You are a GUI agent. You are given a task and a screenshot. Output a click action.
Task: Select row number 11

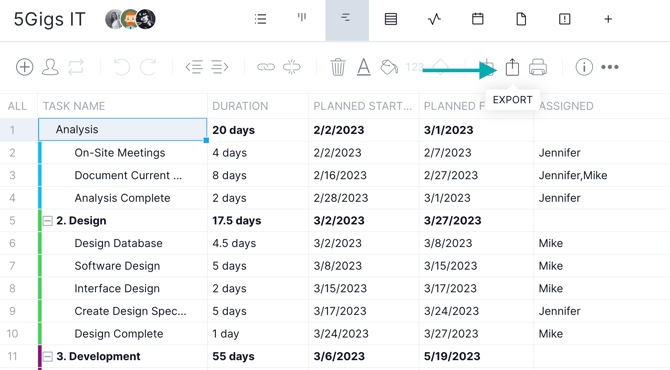click(x=12, y=356)
